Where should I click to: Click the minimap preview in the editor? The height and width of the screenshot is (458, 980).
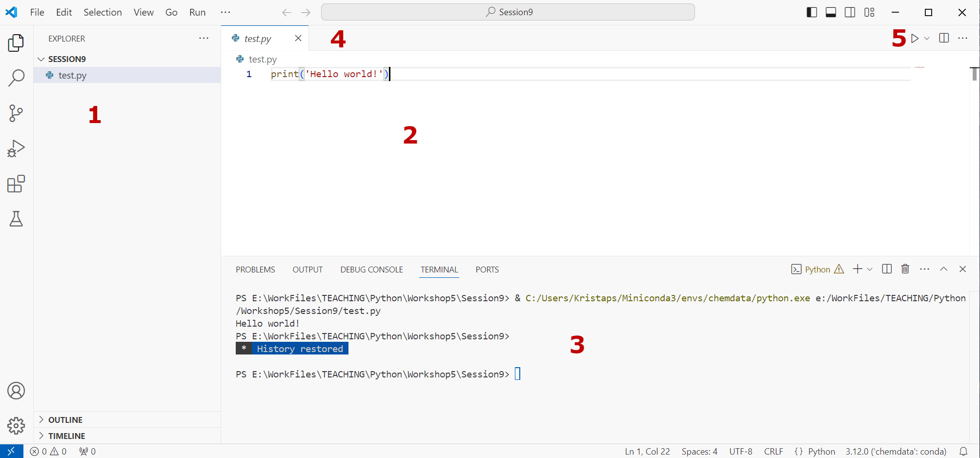(x=919, y=67)
